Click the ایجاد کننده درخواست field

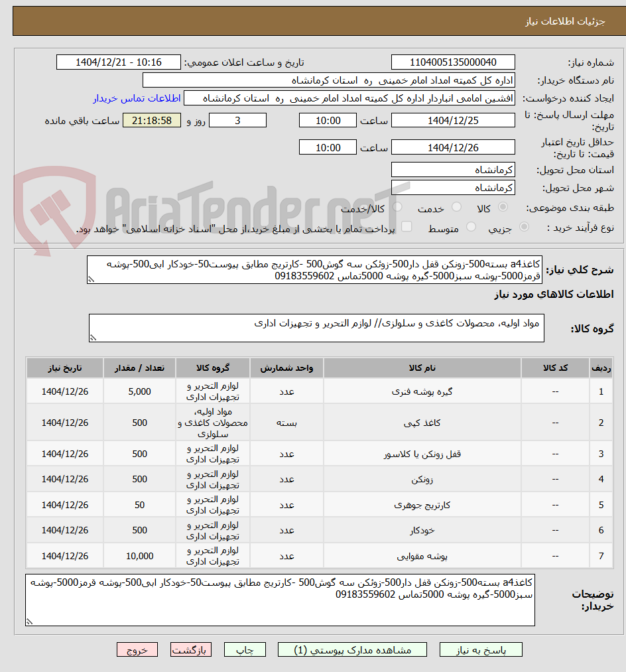coord(349,98)
